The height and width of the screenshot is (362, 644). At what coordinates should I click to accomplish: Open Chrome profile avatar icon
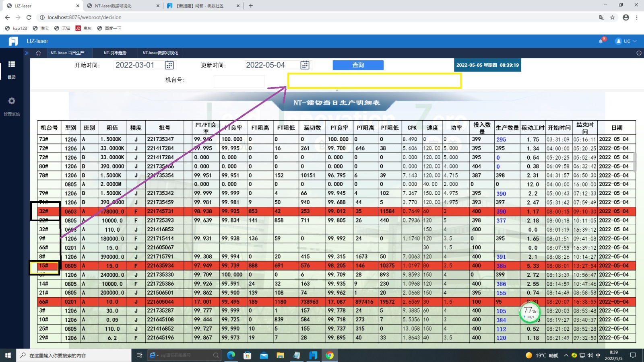(x=625, y=17)
